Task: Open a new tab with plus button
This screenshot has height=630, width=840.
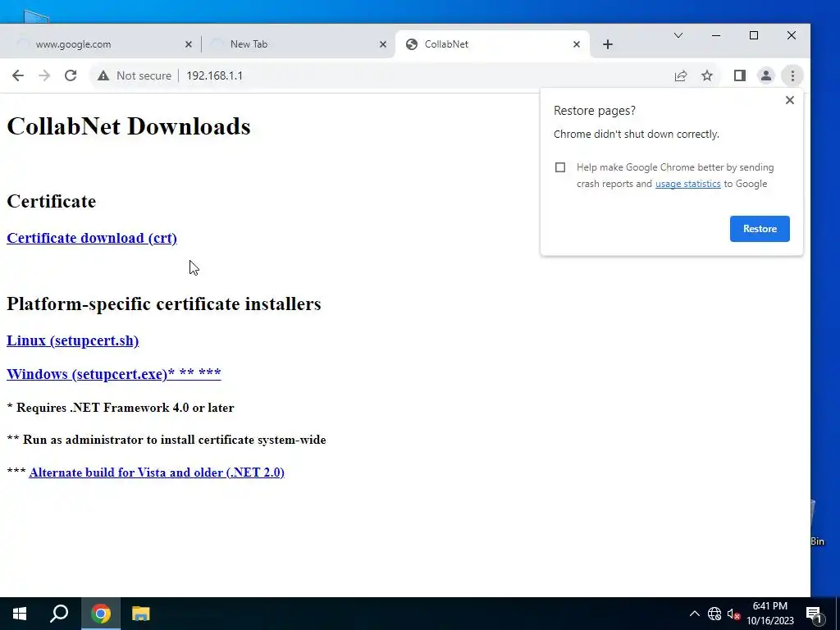Action: point(608,44)
